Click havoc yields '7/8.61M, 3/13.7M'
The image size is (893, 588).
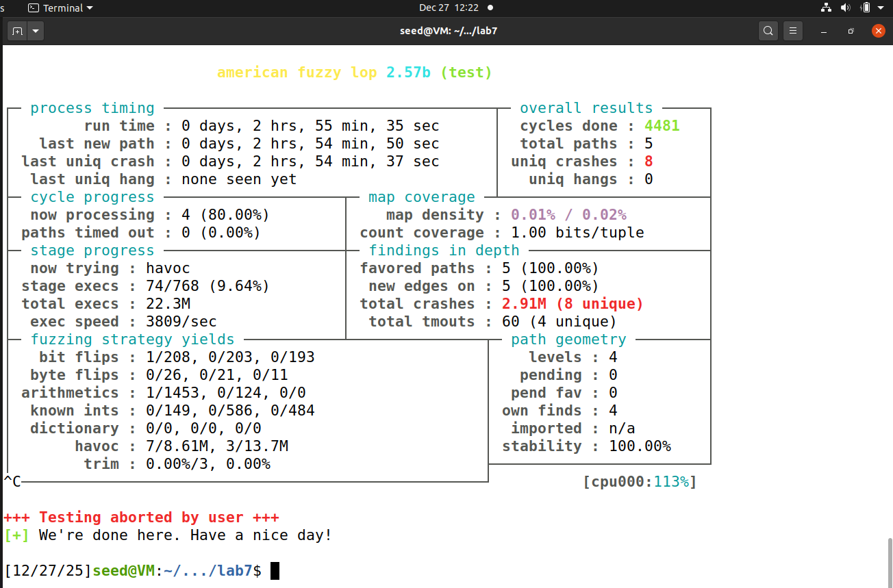pos(217,446)
